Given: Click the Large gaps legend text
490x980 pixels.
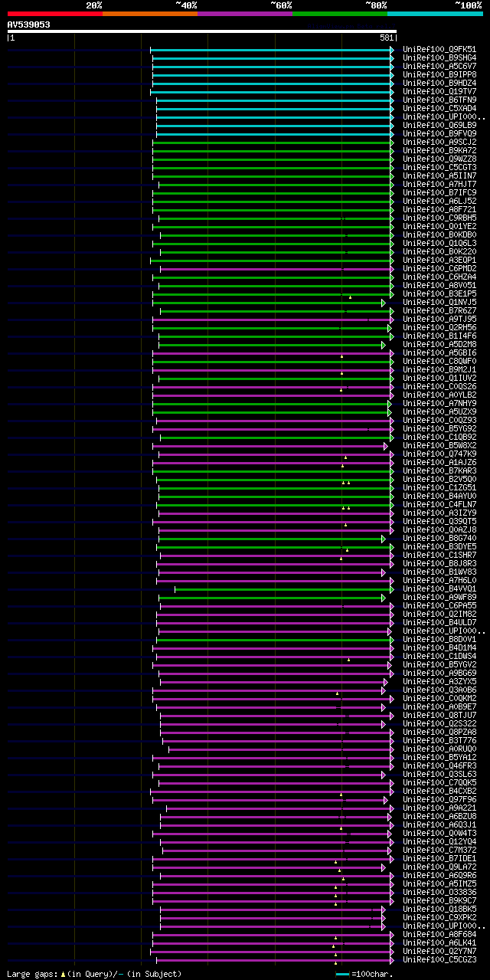Looking at the screenshot, I should coord(94,974).
